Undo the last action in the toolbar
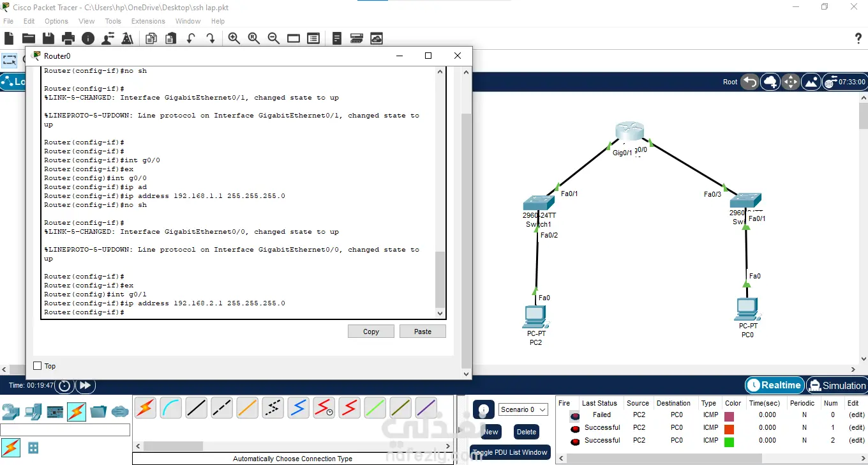Screen dimensions: 868x465 [191, 38]
